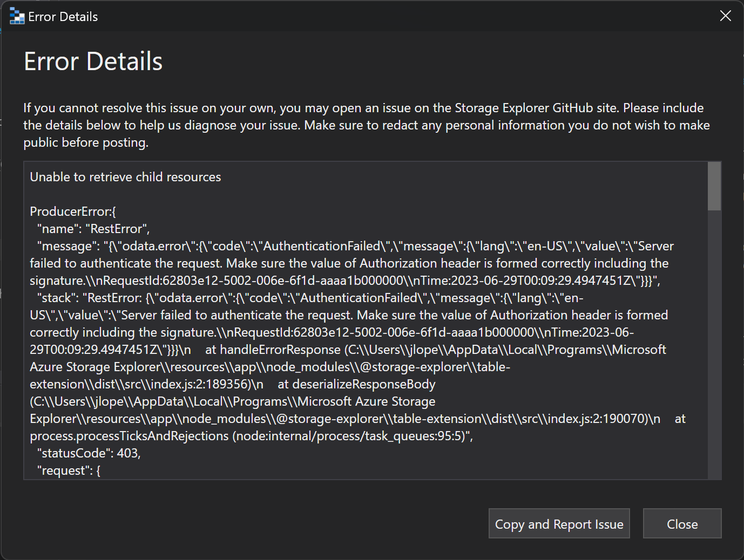Click the Error Details heading
This screenshot has width=744, height=560.
coord(92,61)
